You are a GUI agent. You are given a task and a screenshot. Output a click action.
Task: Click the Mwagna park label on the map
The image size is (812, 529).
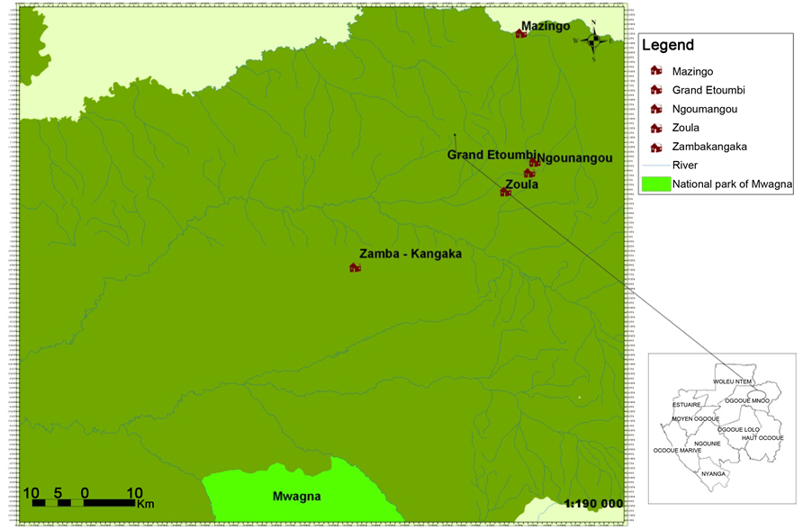point(296,496)
